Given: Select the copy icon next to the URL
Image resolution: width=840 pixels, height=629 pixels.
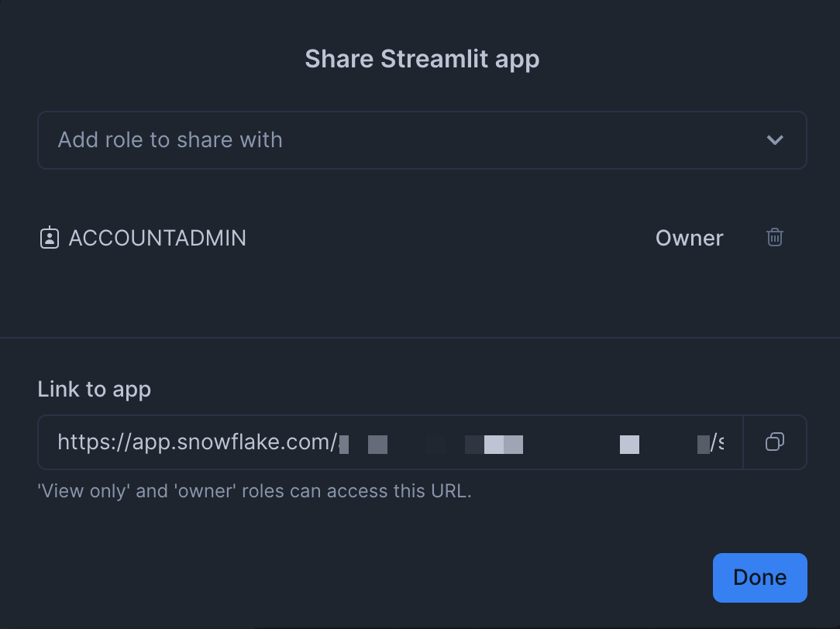Looking at the screenshot, I should pos(775,442).
